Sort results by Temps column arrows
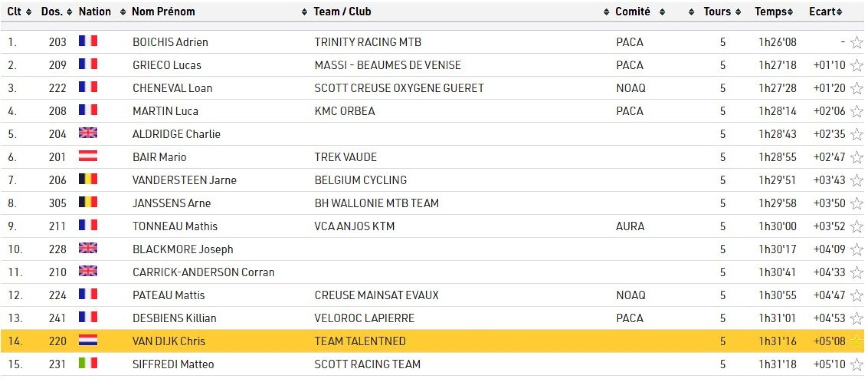Viewport: 868px width, 379px height. (790, 12)
